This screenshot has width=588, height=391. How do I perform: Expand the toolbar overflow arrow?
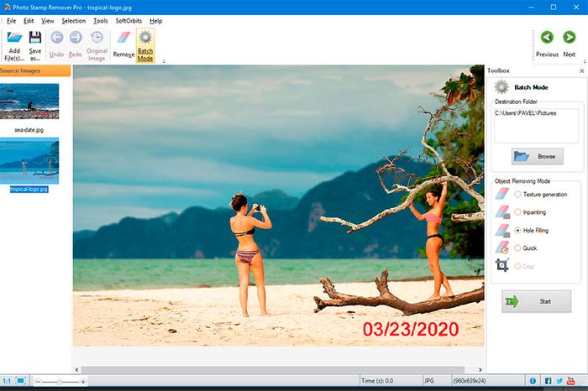click(x=163, y=61)
